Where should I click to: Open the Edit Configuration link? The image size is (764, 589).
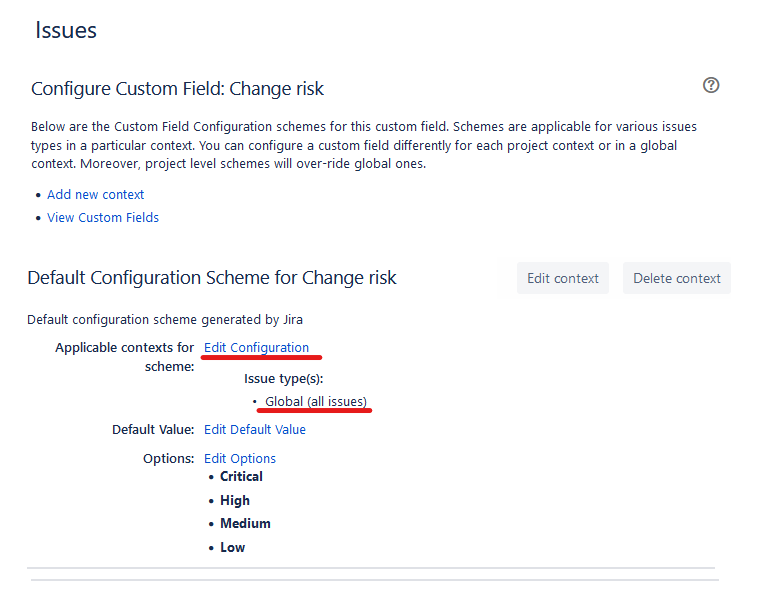pos(256,348)
